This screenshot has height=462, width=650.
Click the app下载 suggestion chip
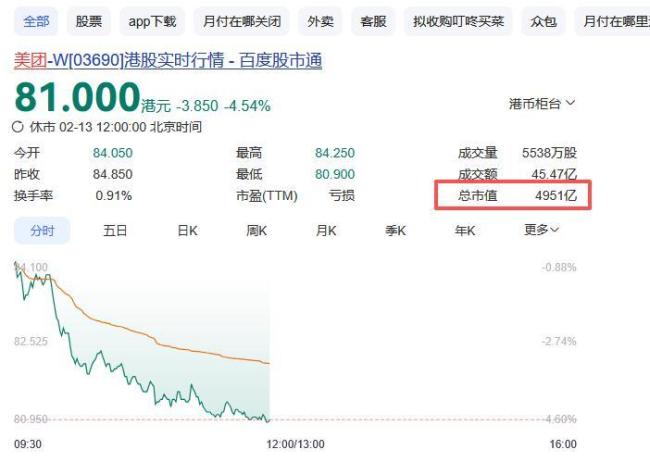[152, 21]
